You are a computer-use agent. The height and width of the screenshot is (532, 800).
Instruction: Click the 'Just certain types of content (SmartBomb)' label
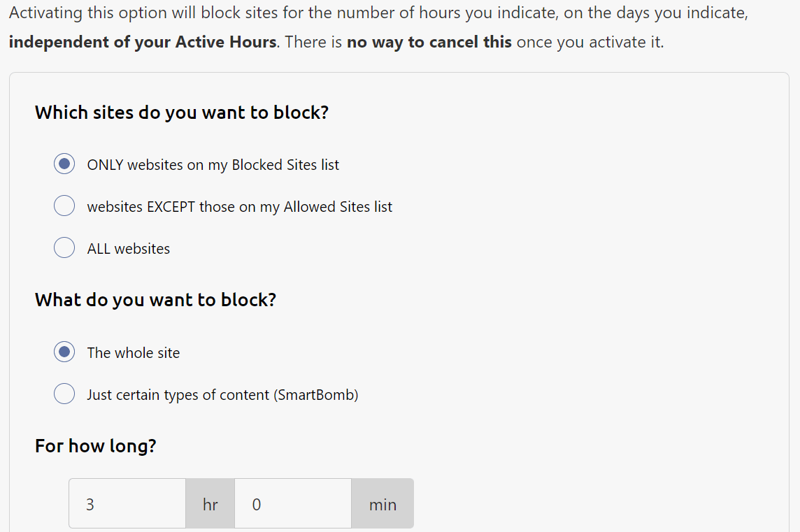pyautogui.click(x=222, y=395)
